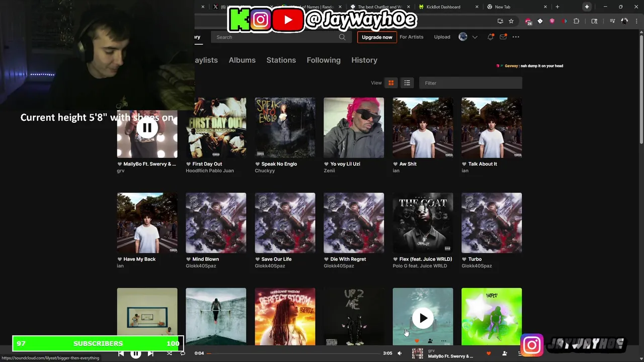Click the Mind Blown track title
The image size is (644, 362).
coord(205,259)
